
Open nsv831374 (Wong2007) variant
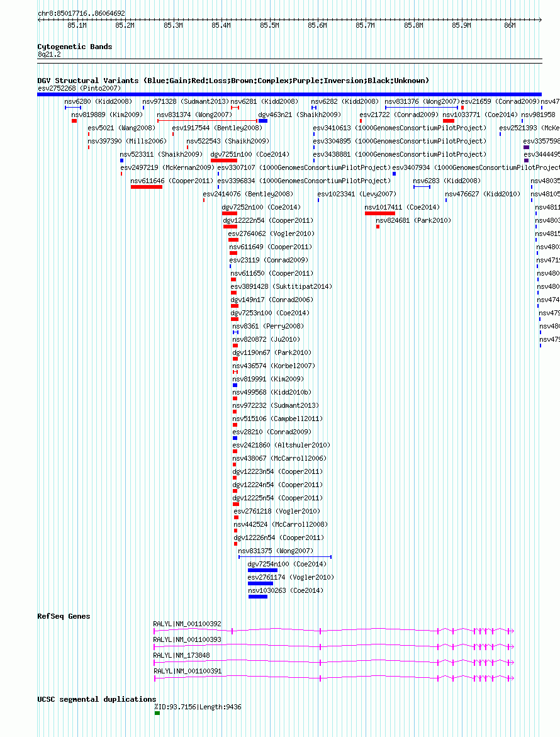tap(194, 115)
